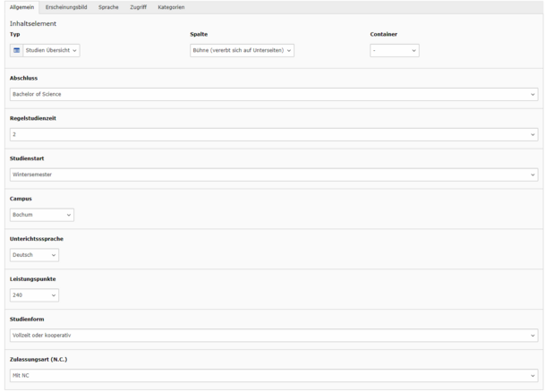Open the Zugriff tab
546x392 pixels.
pos(138,7)
